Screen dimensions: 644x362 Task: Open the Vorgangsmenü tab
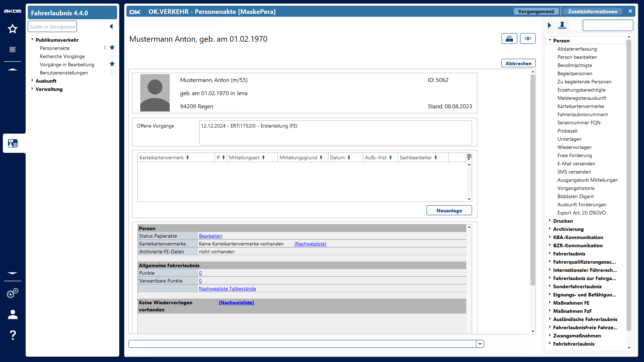pos(536,11)
